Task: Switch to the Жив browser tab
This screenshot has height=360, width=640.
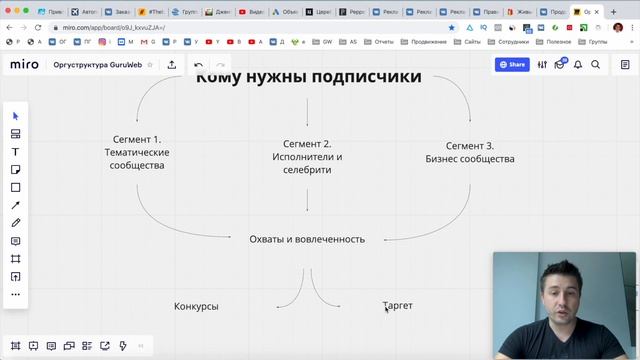Action: (x=520, y=12)
